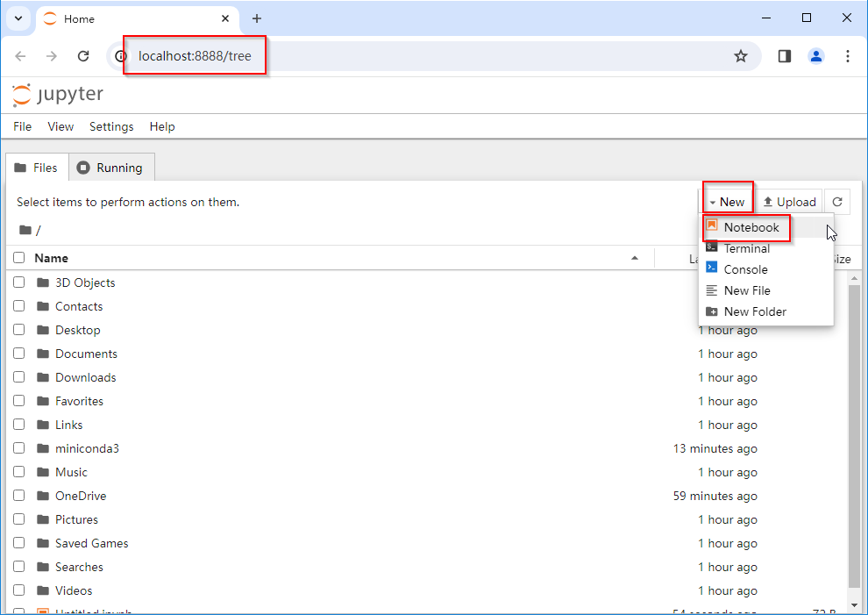
Task: Bookmark this page with star icon
Action: [x=741, y=56]
